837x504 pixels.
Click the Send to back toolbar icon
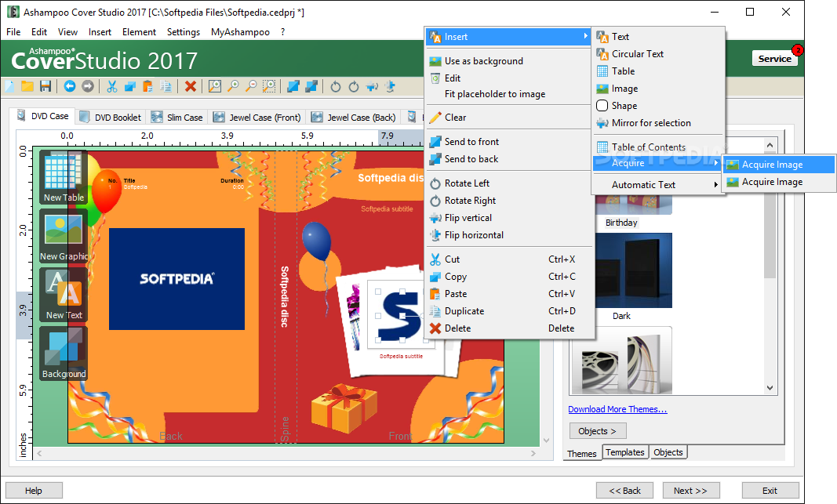311,86
